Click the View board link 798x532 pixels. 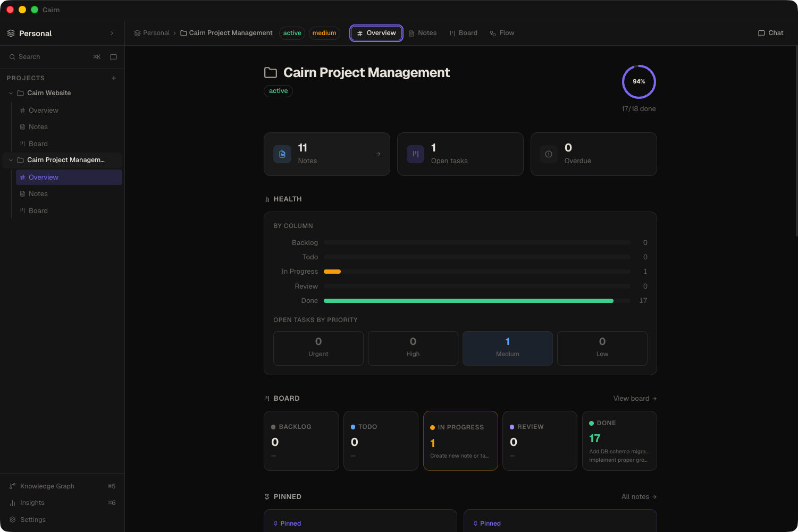(x=635, y=399)
